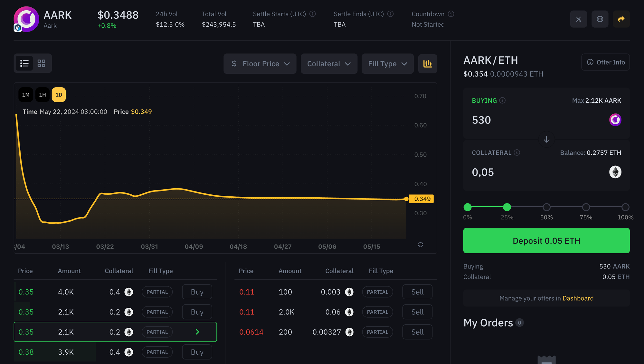
Task: Click the yellow share arrow icon
Action: click(621, 19)
